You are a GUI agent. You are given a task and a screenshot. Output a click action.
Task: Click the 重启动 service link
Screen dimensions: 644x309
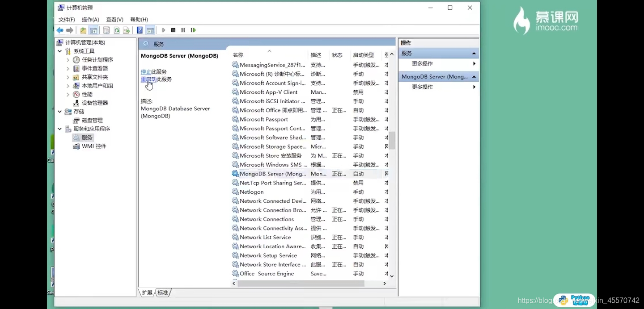(148, 79)
